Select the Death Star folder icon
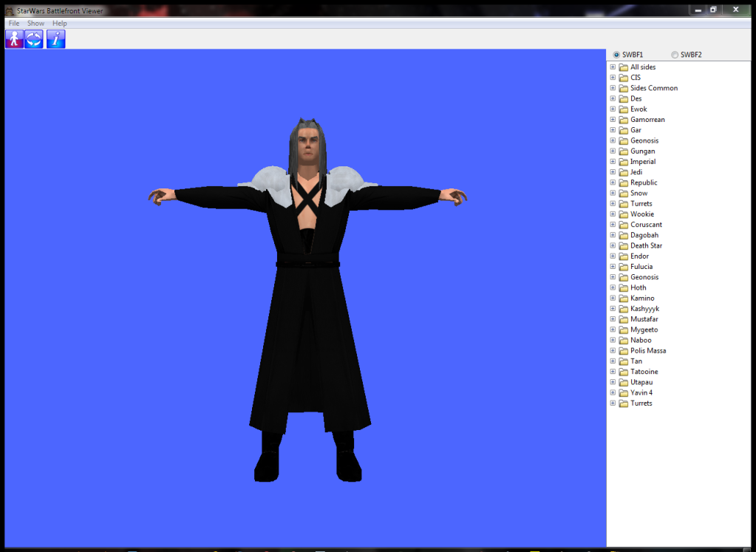 pos(624,246)
